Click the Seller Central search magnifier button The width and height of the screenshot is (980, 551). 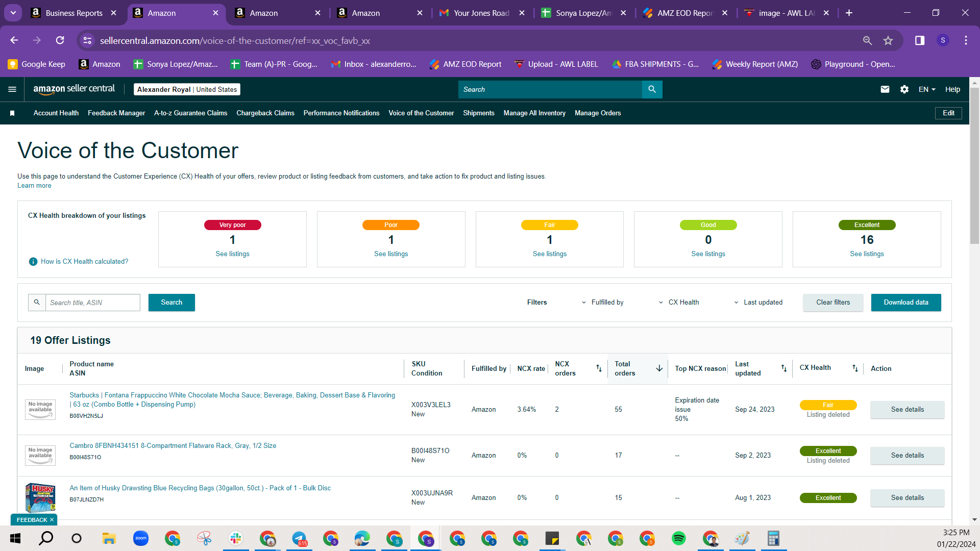(x=652, y=89)
